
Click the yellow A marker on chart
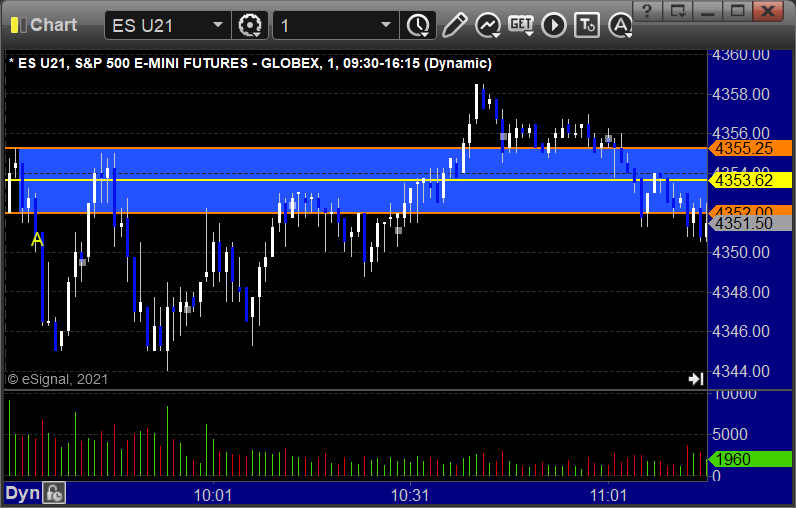(37, 240)
